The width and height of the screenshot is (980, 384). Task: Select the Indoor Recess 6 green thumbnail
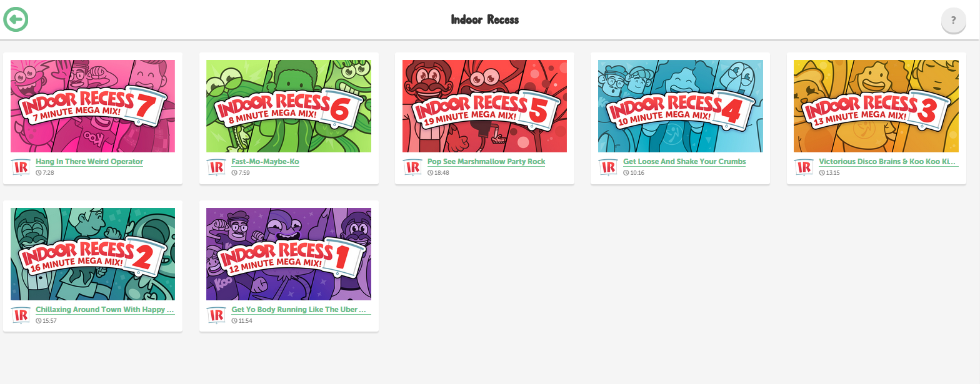coord(289,106)
